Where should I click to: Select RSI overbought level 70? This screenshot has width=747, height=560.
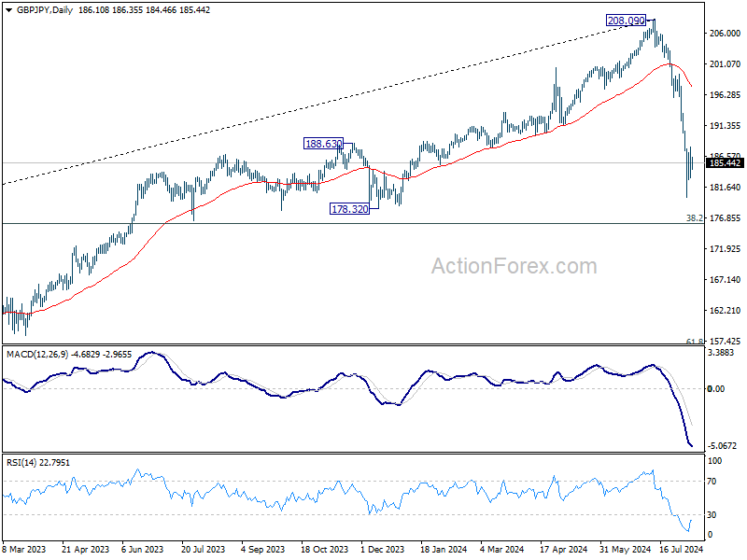[x=712, y=482]
